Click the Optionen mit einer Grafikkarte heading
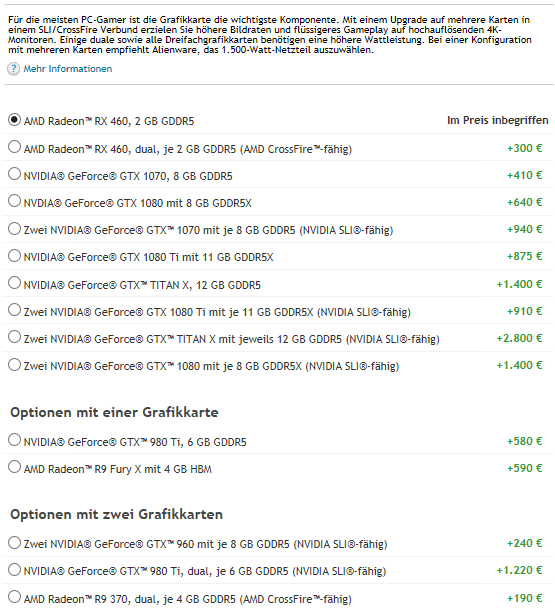The height and width of the screenshot is (610, 555). click(114, 412)
